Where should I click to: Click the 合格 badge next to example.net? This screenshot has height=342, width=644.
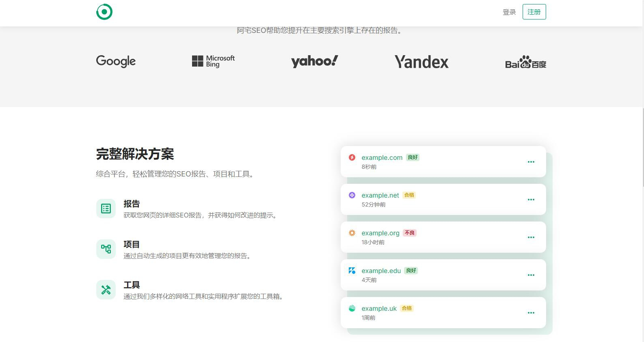[x=409, y=195]
